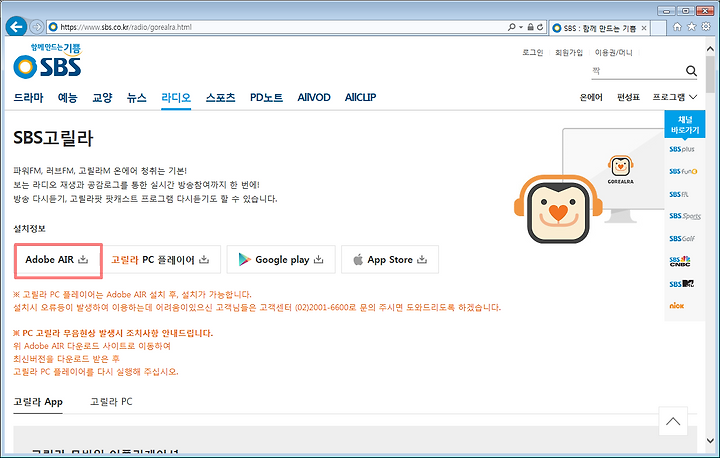
Task: Open SBS MTV channel shortcut
Action: coord(681,283)
